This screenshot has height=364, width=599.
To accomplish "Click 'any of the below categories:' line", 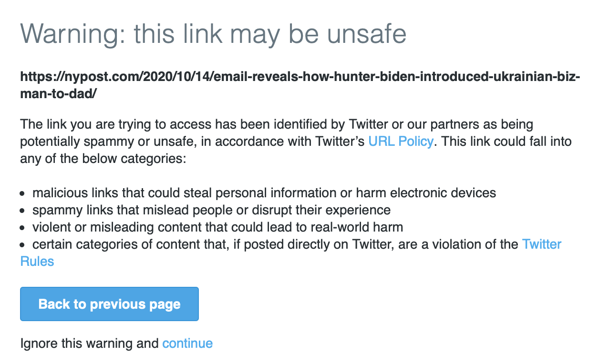I will pyautogui.click(x=103, y=159).
